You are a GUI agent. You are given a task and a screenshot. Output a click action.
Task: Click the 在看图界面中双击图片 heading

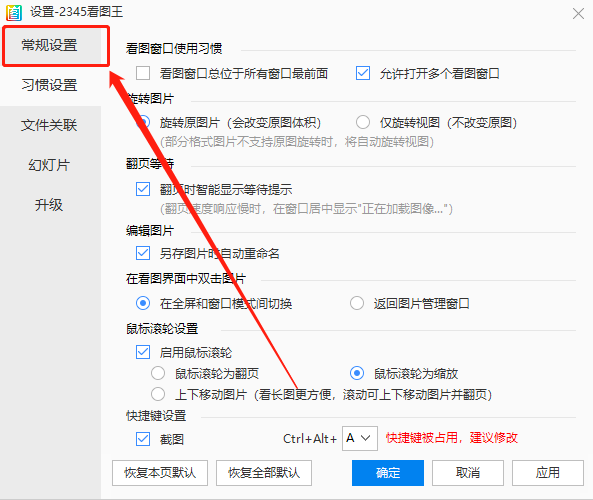[186, 279]
